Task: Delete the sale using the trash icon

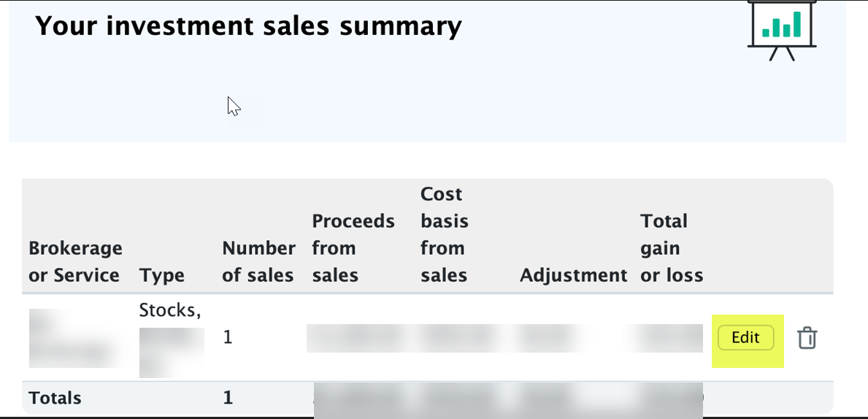Action: coord(807,338)
